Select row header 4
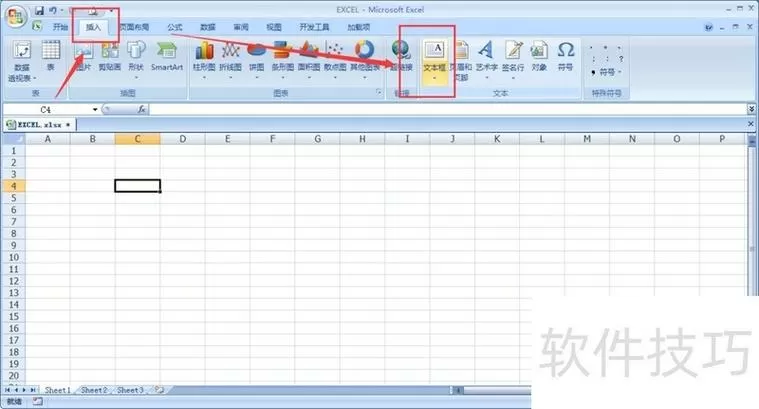The height and width of the screenshot is (409, 759). point(14,186)
